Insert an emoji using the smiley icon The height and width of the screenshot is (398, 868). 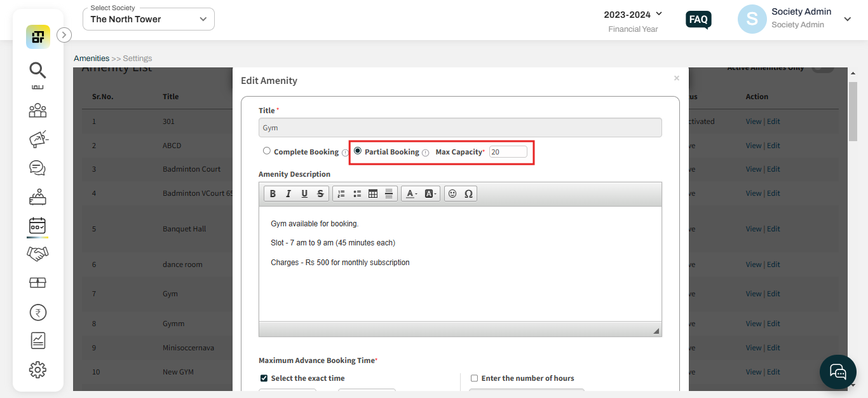(x=453, y=193)
